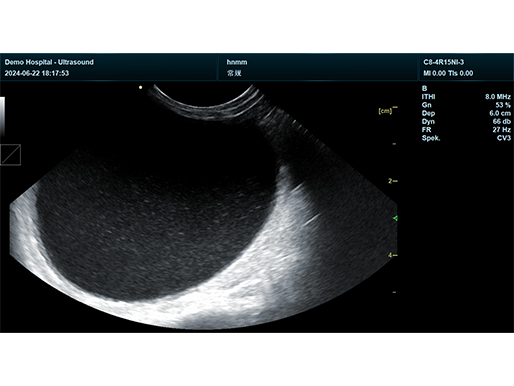Click the 4 cm depth scale mark
Screen dimensions: 514x386
click(392, 255)
